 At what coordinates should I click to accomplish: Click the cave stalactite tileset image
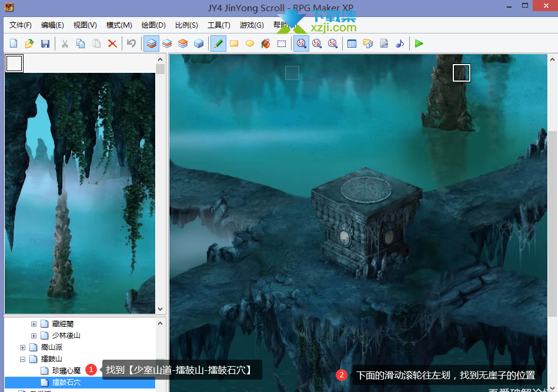pyautogui.click(x=80, y=193)
